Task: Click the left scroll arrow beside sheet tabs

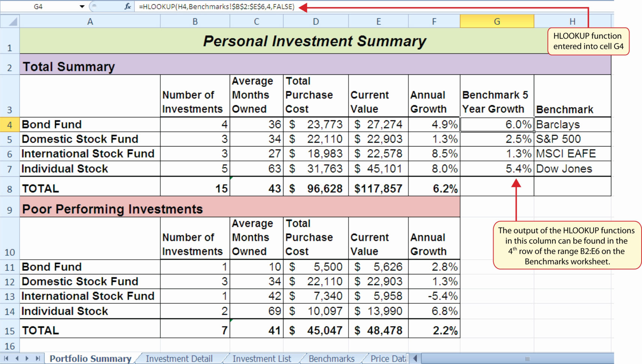Action: click(x=415, y=358)
